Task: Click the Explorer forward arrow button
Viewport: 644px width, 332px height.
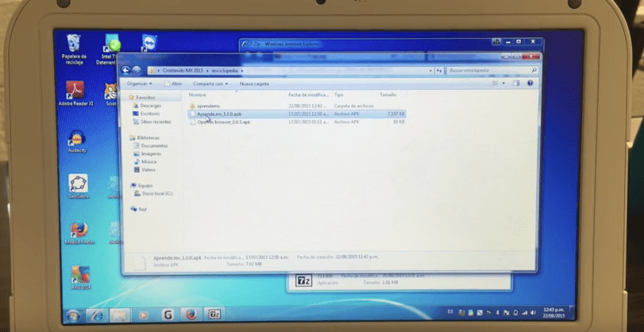Action: pos(137,70)
